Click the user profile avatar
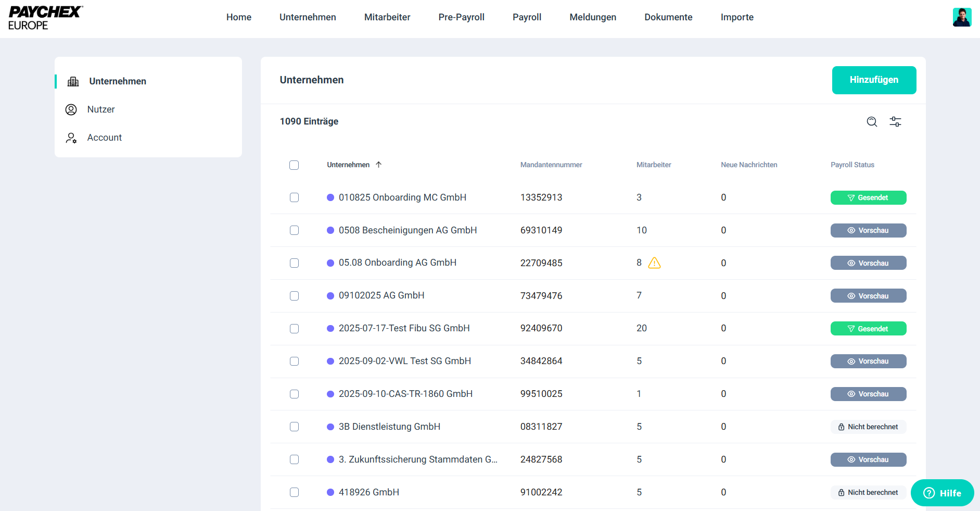 click(962, 17)
